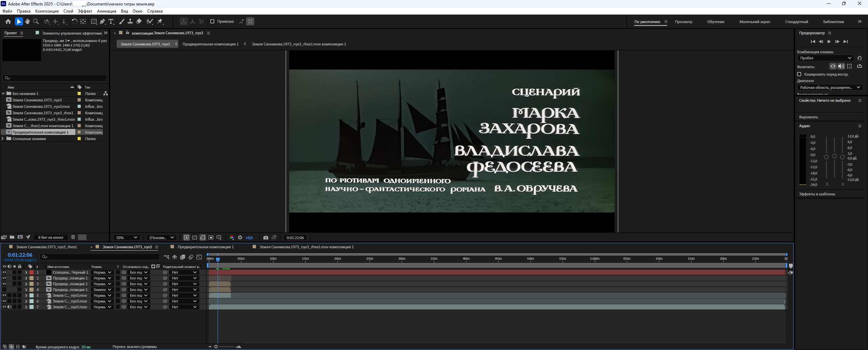Expand layer 3 properties arrow
This screenshot has height=350, width=868.
[x=26, y=284]
